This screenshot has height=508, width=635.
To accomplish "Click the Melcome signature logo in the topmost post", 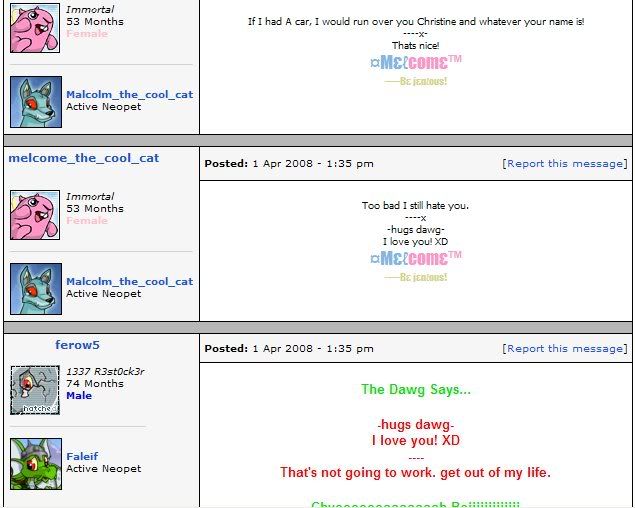I will [x=416, y=62].
